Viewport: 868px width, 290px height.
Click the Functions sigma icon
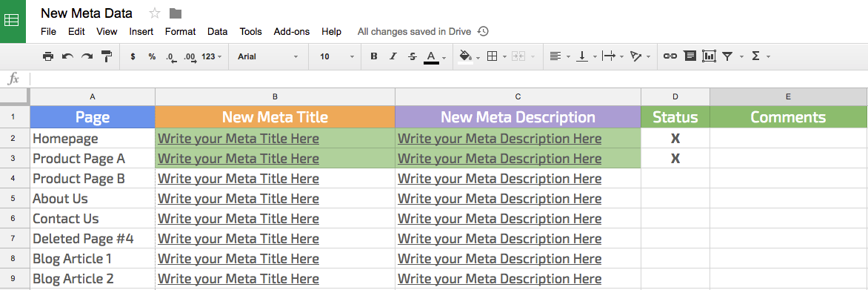[x=755, y=56]
